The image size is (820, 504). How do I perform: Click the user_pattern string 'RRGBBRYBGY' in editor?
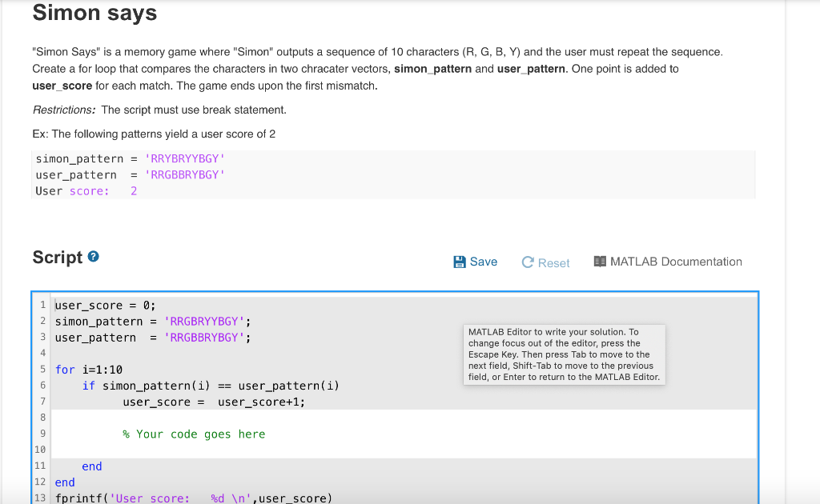pyautogui.click(x=204, y=338)
